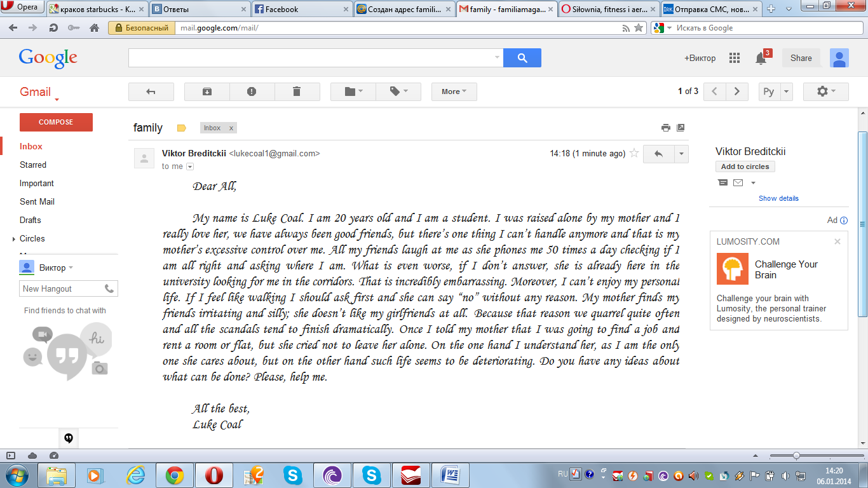Screen dimensions: 868x488
Task: Remove the Inbox label using its x
Action: [231, 128]
